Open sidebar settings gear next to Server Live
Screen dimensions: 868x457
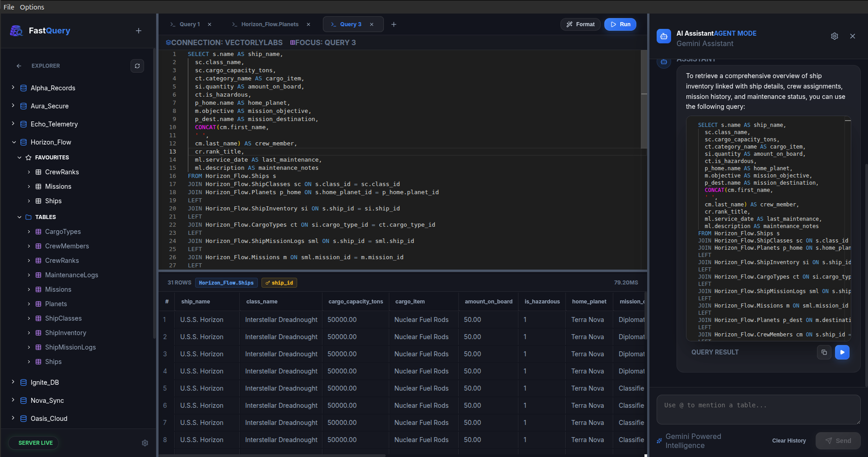coord(145,443)
